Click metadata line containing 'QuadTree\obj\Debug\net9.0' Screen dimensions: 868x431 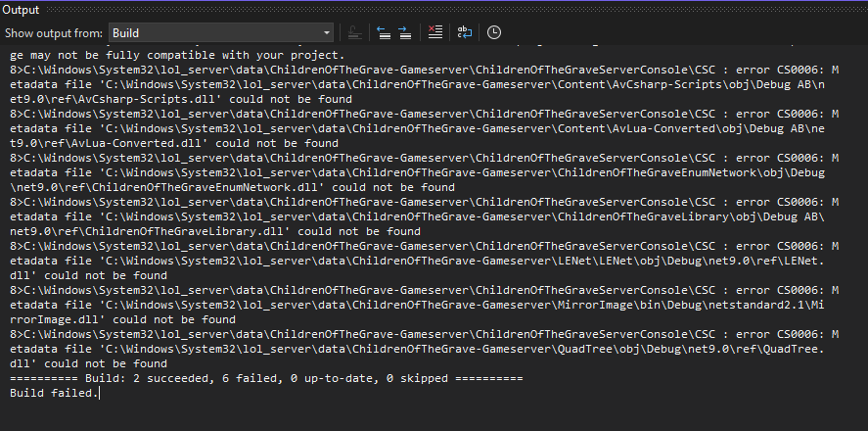pyautogui.click(x=418, y=349)
